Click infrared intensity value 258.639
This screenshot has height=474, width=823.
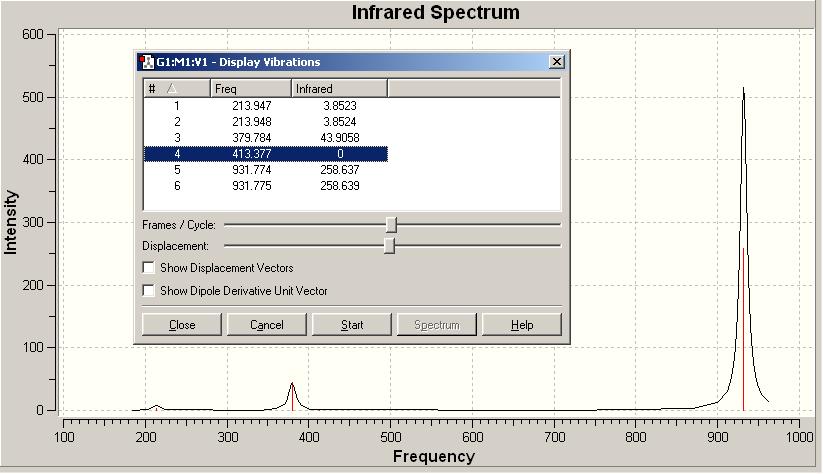click(x=340, y=186)
